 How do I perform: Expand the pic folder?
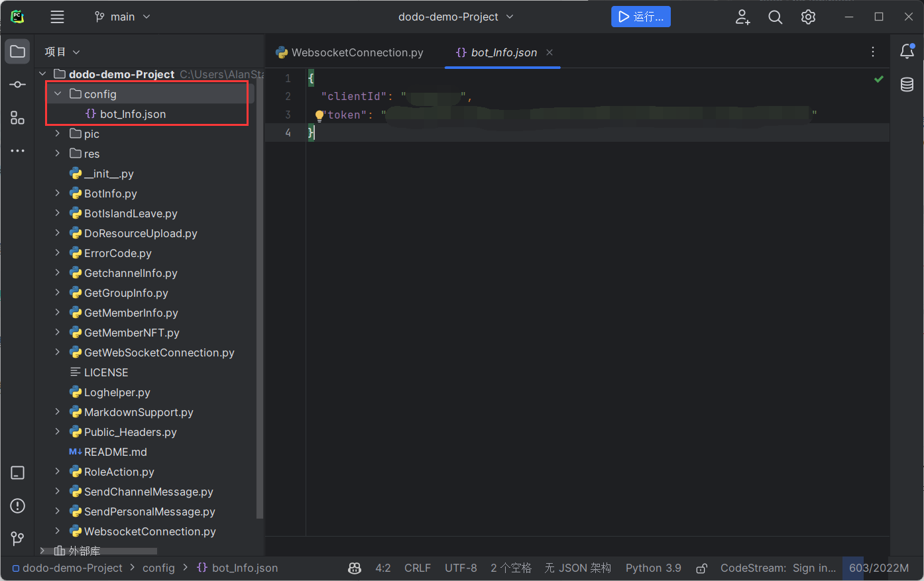click(x=58, y=134)
